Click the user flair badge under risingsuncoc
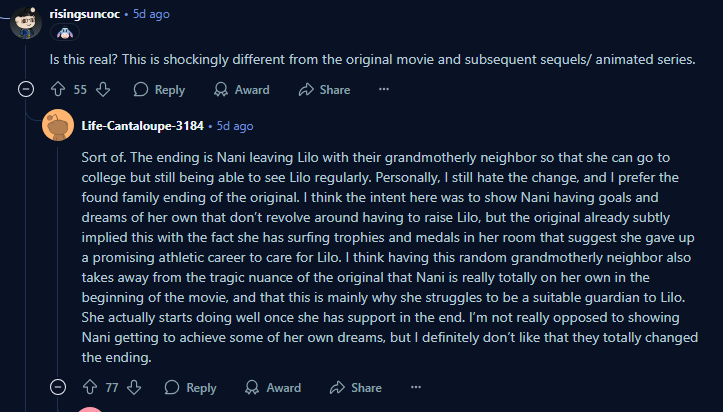723x412 pixels. pyautogui.click(x=67, y=33)
